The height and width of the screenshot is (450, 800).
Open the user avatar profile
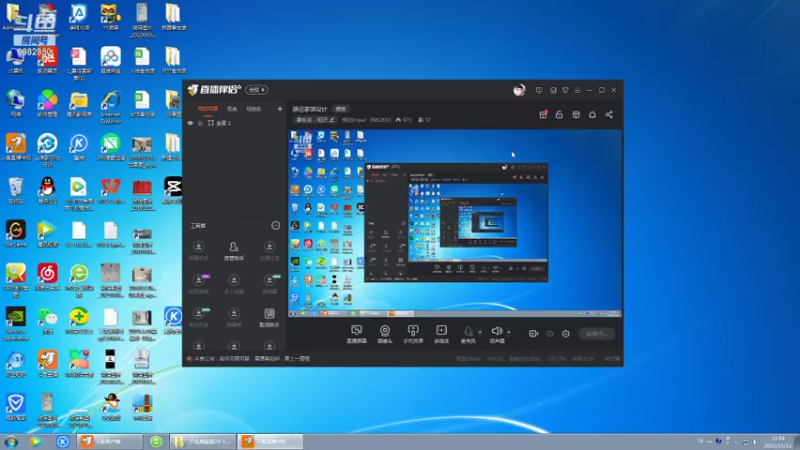pos(519,90)
